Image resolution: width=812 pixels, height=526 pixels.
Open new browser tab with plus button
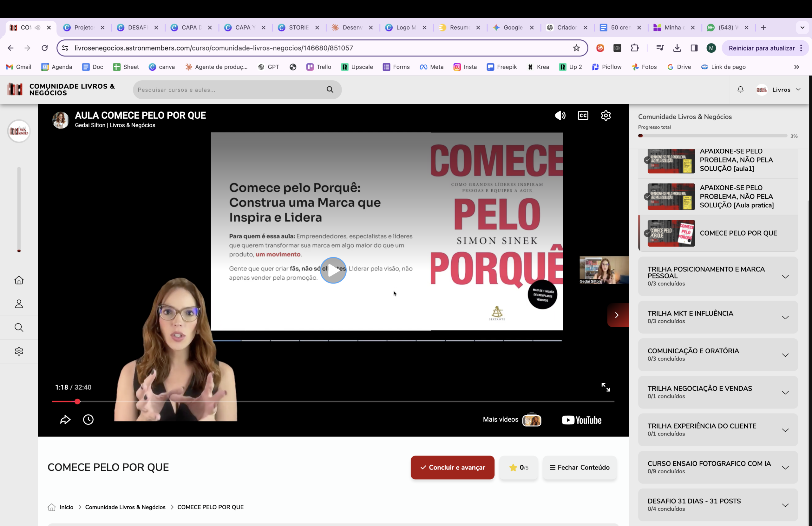[x=763, y=28]
